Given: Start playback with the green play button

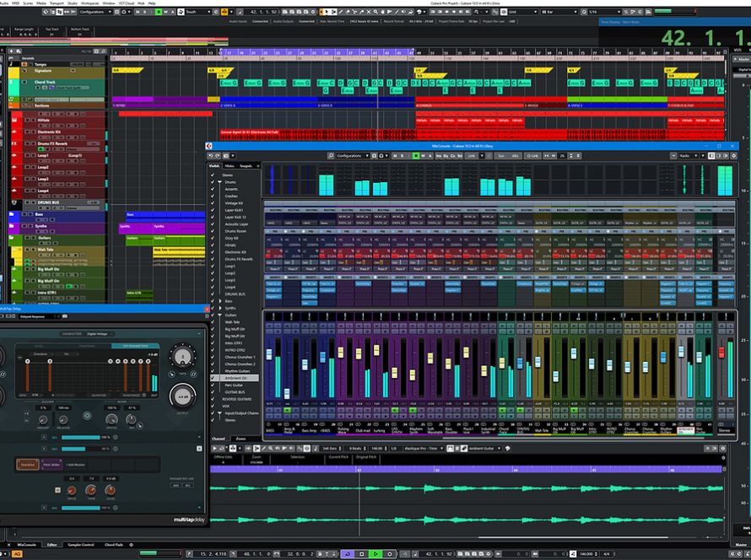Looking at the screenshot, I should pyautogui.click(x=375, y=554).
